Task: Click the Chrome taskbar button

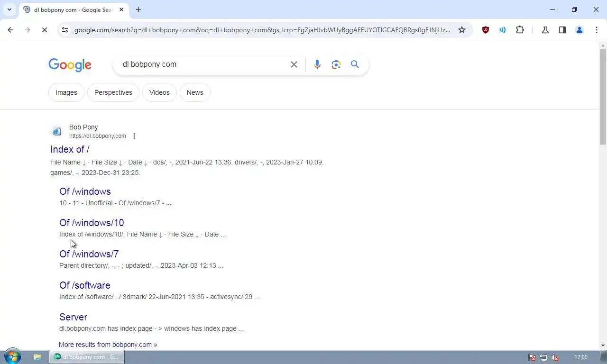Action: [87, 357]
